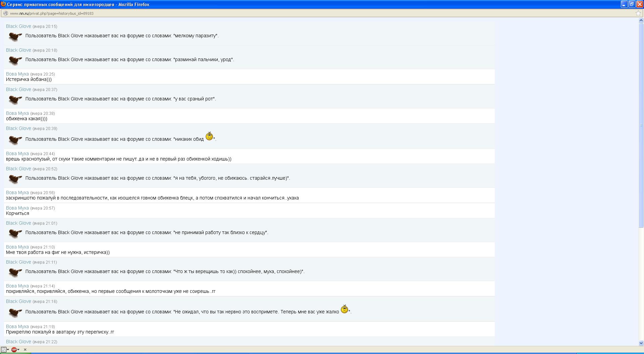644x354 pixels.
Task: Click the message "обиженка какая))))"
Action: click(x=26, y=119)
